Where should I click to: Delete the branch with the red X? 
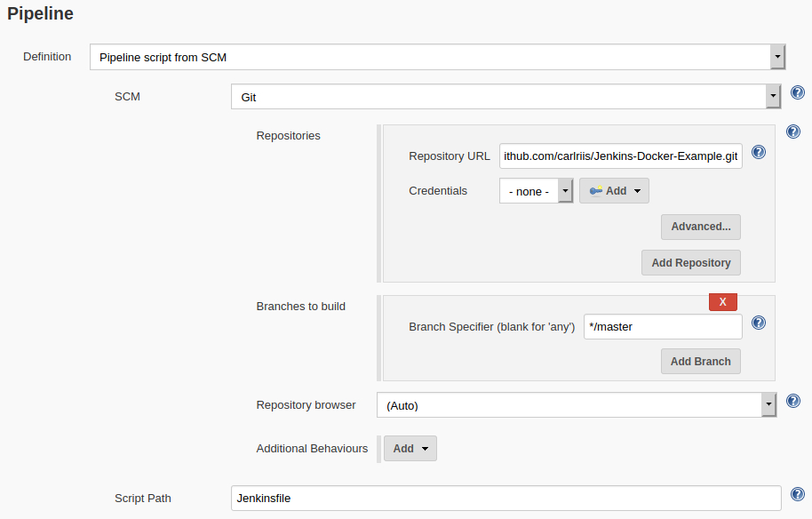pos(722,302)
